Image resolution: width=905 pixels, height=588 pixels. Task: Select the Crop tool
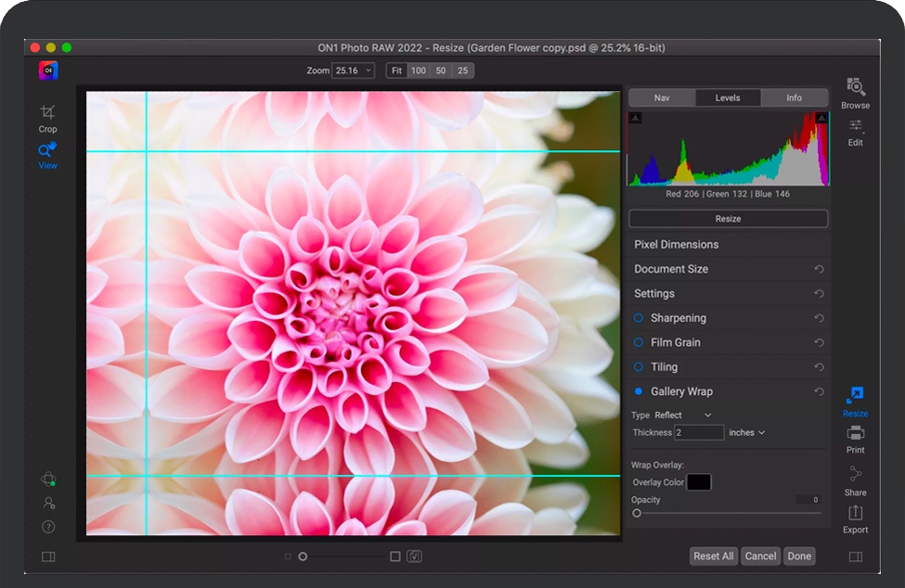tap(47, 113)
